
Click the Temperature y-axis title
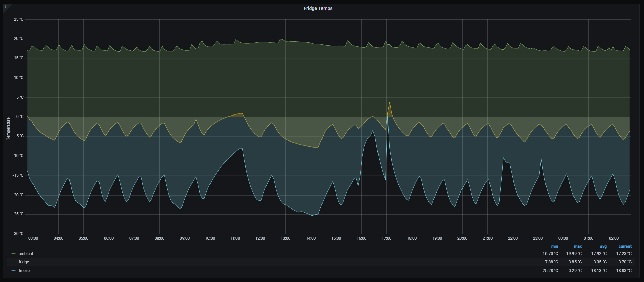pos(8,128)
